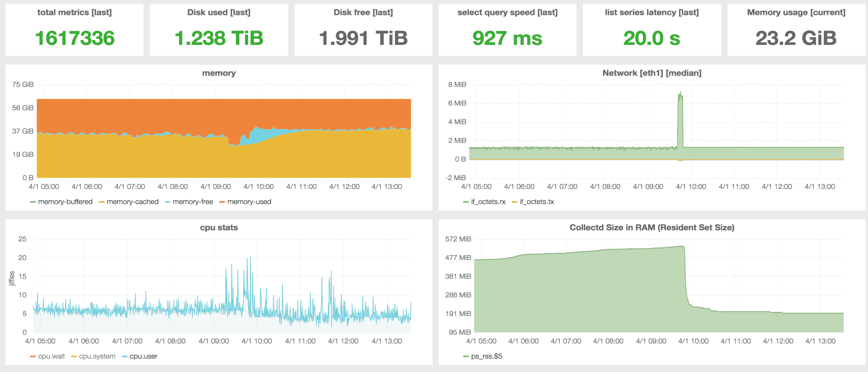Open the cpu stats panel title menu
868x372 pixels.
tap(219, 228)
